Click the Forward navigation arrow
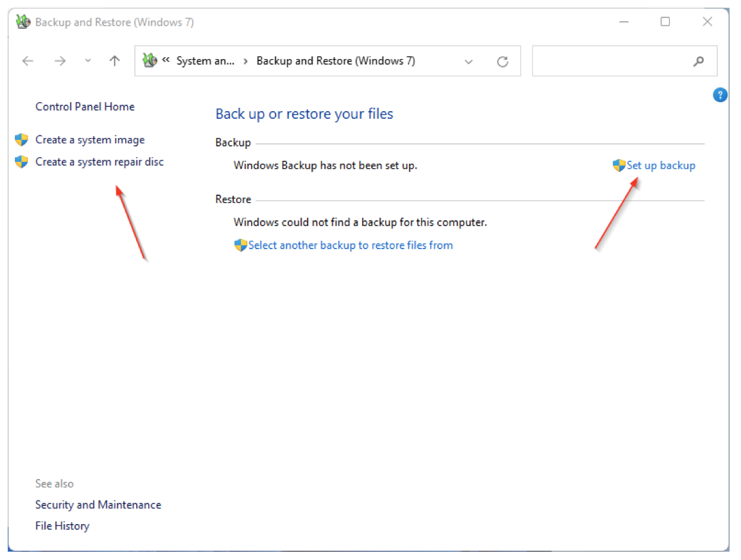This screenshot has height=560, width=741. (x=60, y=61)
